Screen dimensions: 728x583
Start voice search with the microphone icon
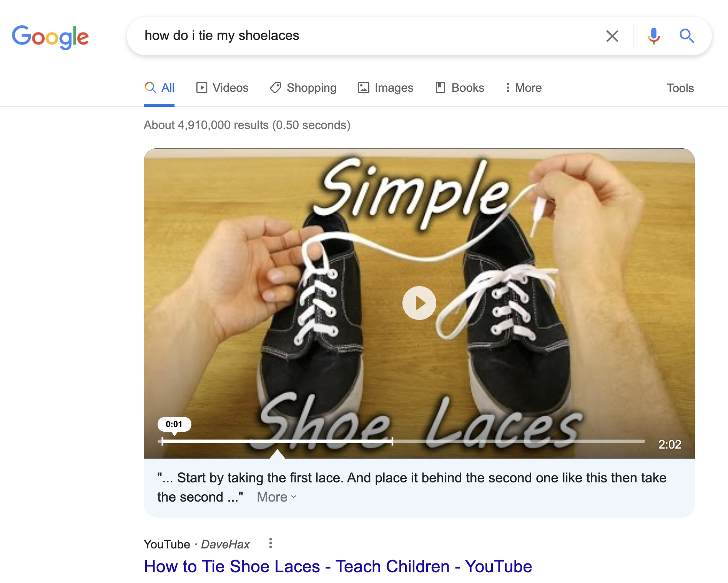653,36
